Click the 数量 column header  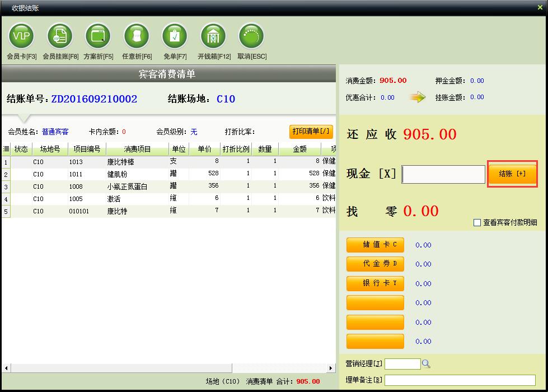(265, 149)
